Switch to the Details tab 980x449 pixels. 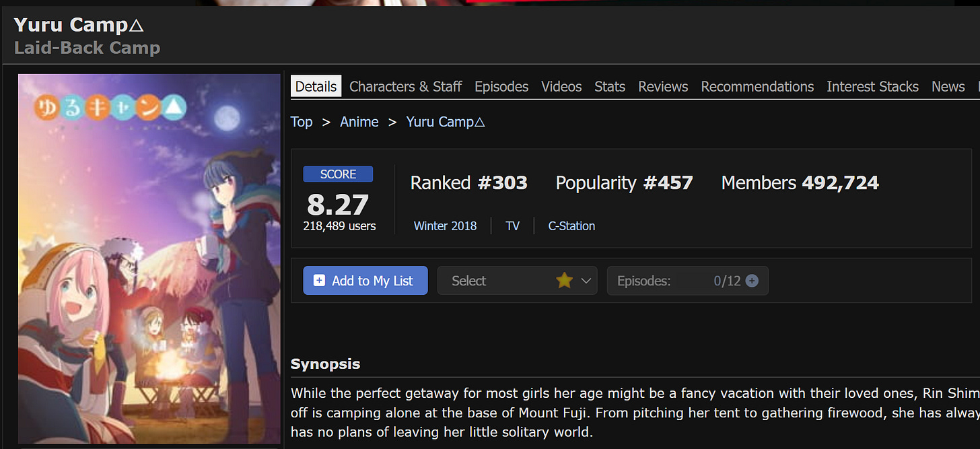tap(316, 86)
